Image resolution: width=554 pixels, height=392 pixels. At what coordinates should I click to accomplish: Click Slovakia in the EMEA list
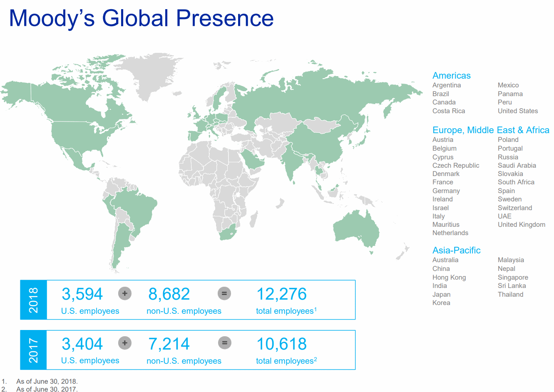click(x=510, y=174)
